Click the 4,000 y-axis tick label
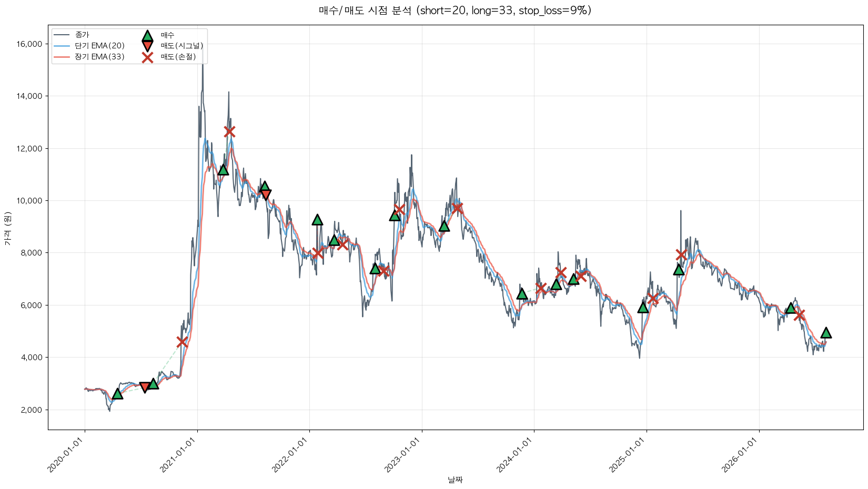Viewport: 868px width, 489px height. click(x=32, y=358)
